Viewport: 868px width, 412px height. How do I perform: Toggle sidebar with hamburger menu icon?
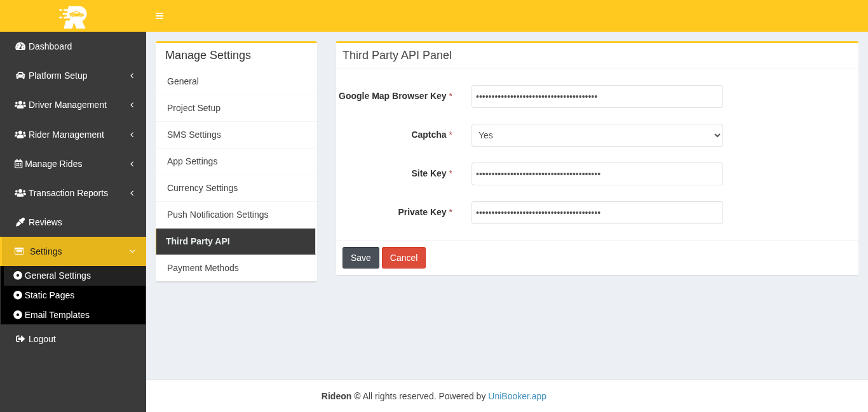click(159, 16)
